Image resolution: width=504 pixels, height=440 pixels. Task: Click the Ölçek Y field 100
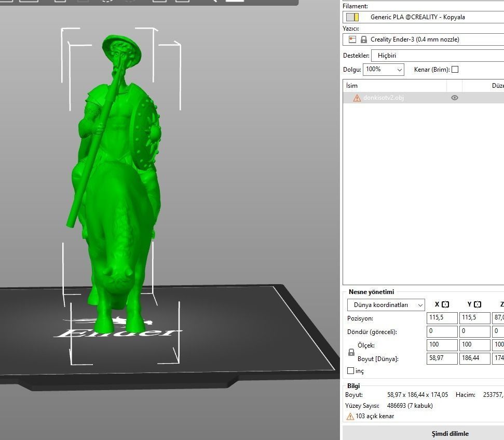(x=474, y=345)
